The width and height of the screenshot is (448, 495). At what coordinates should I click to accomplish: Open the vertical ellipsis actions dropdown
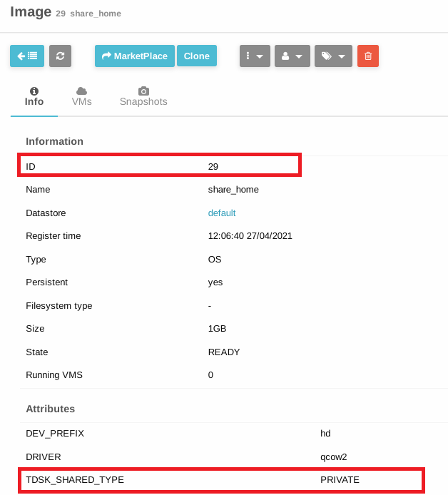pyautogui.click(x=254, y=56)
